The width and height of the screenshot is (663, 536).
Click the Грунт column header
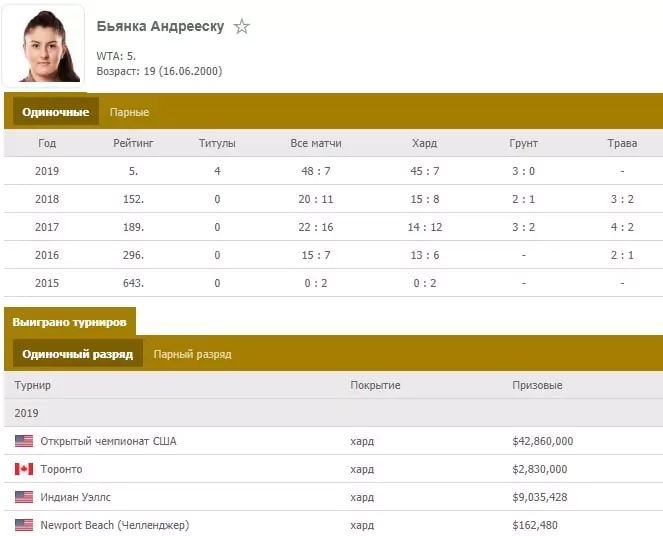pos(523,143)
